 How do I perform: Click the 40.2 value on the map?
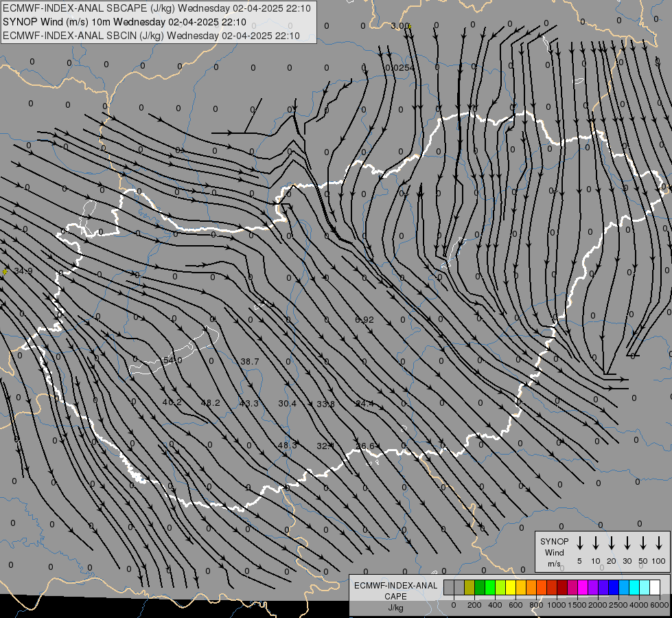pos(172,402)
